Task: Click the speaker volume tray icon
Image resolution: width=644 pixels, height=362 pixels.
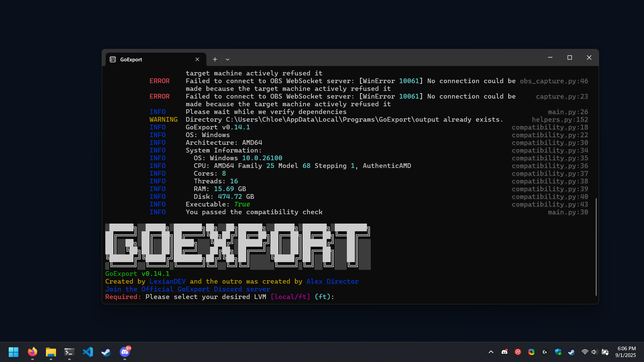Action: [x=594, y=352]
